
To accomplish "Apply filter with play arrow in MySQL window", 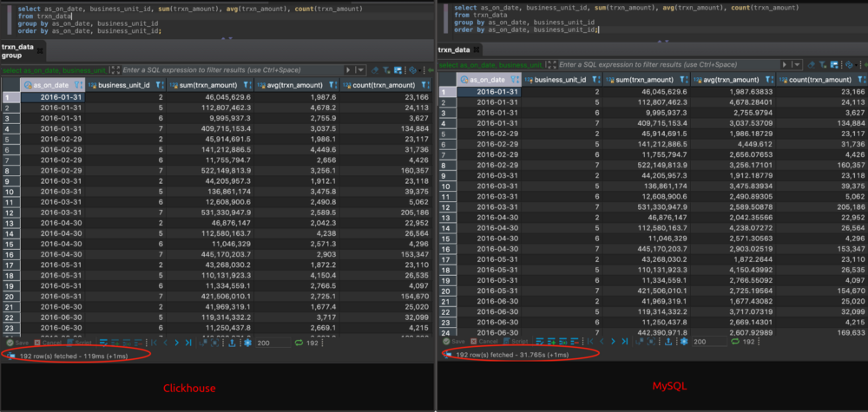I will [x=785, y=65].
